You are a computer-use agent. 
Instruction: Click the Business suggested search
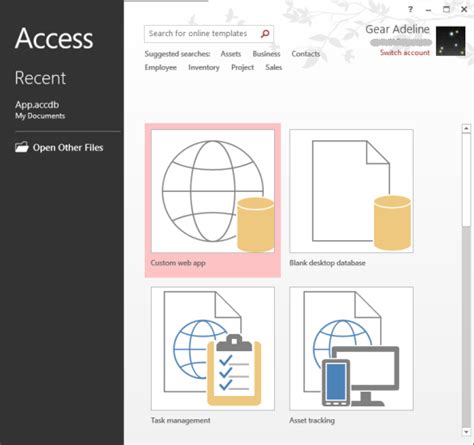click(266, 54)
